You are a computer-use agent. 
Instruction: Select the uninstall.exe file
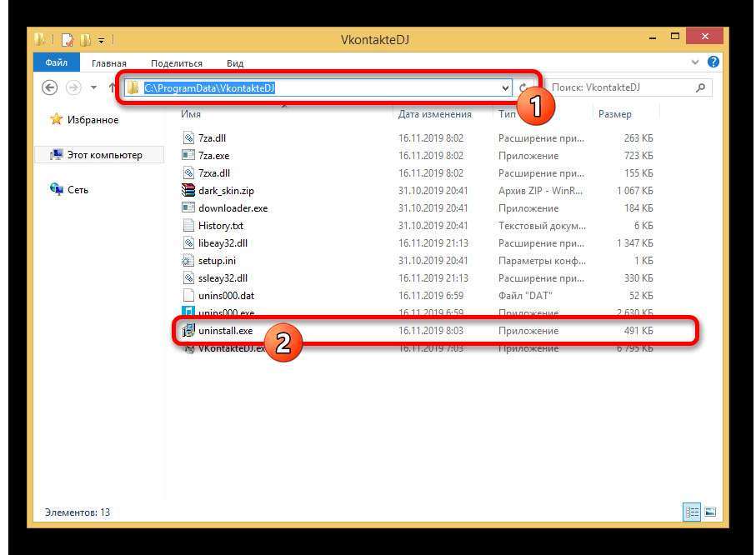(225, 331)
